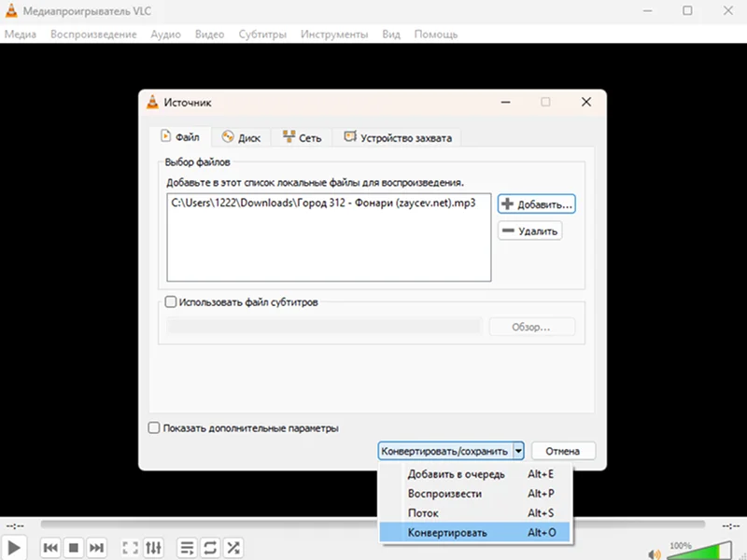The width and height of the screenshot is (747, 560).
Task: Open the Воспроизведение menu
Action: click(93, 35)
